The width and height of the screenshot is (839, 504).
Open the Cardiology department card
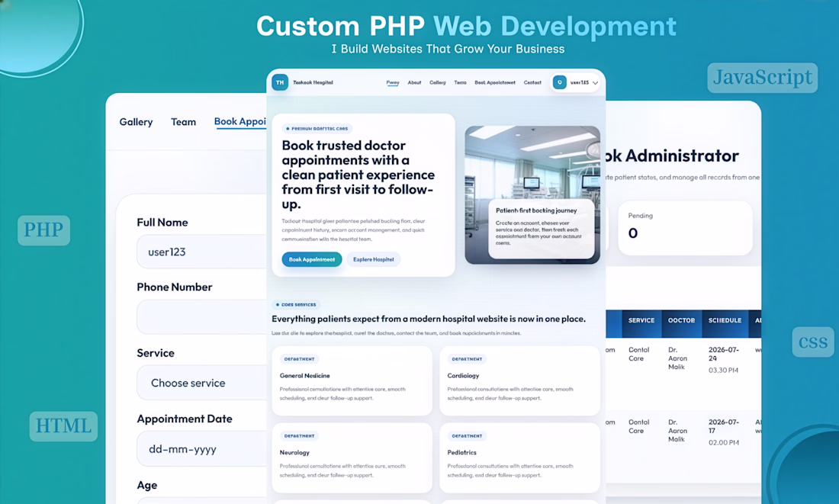point(519,380)
